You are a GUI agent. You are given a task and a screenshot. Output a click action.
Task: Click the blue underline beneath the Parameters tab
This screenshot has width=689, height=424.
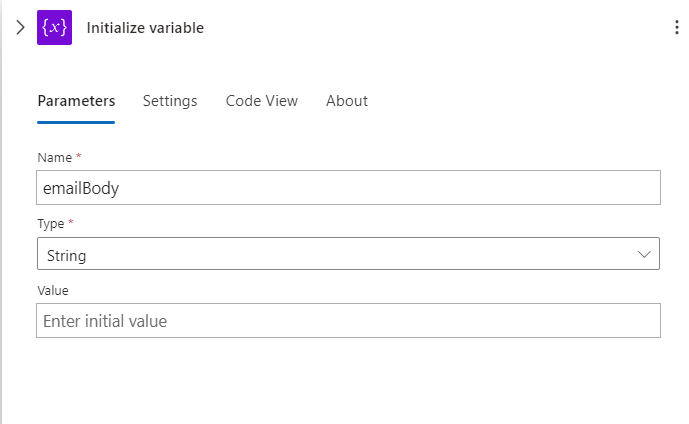pyautogui.click(x=76, y=122)
